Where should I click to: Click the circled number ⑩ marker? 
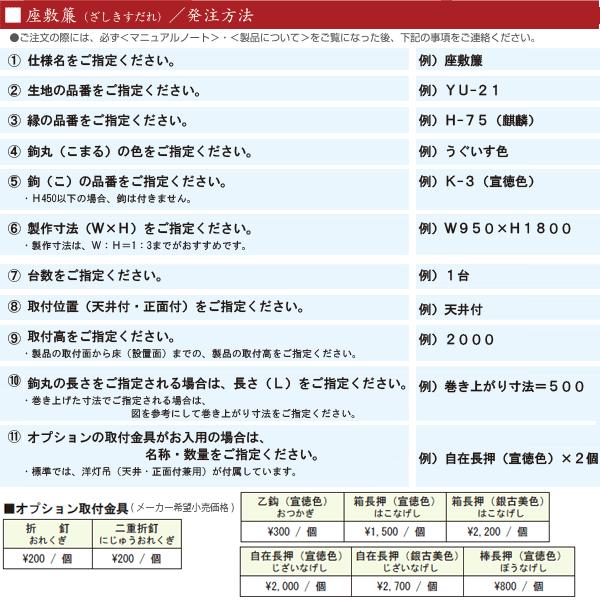coord(14,382)
